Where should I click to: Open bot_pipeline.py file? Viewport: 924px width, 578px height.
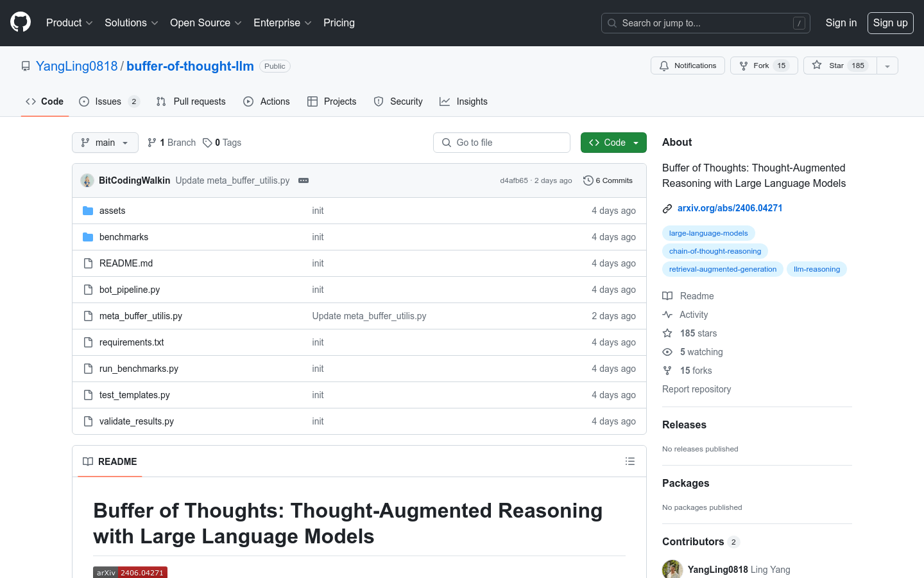pyautogui.click(x=130, y=290)
